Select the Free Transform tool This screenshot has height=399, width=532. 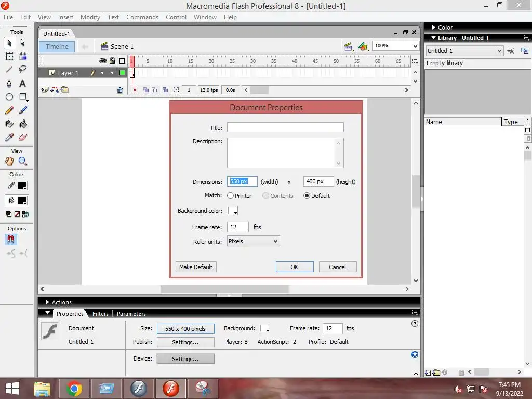[x=9, y=56]
